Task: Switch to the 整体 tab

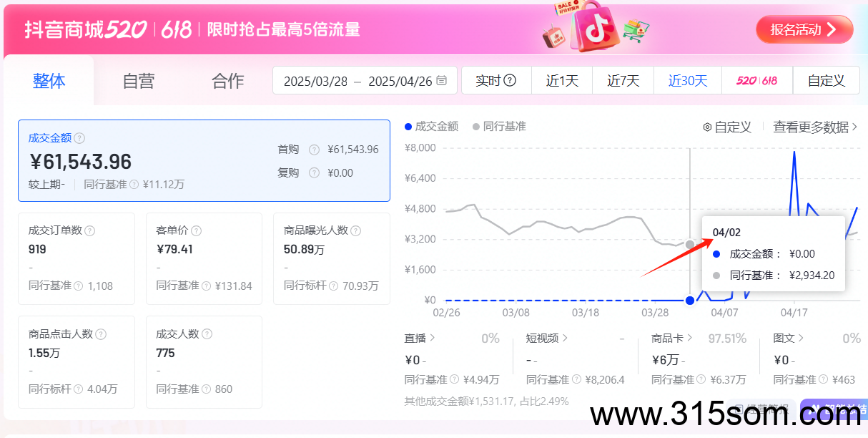Action: (x=49, y=81)
